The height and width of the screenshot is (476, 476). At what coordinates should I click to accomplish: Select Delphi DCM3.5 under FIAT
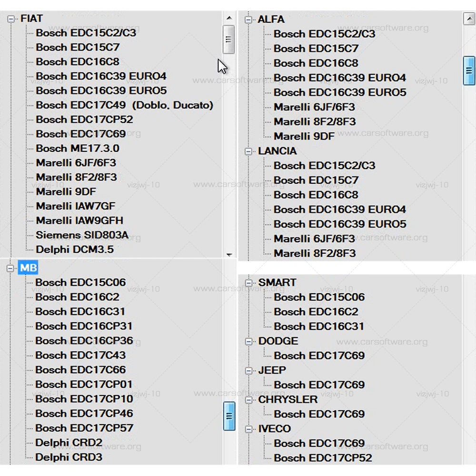click(x=75, y=249)
